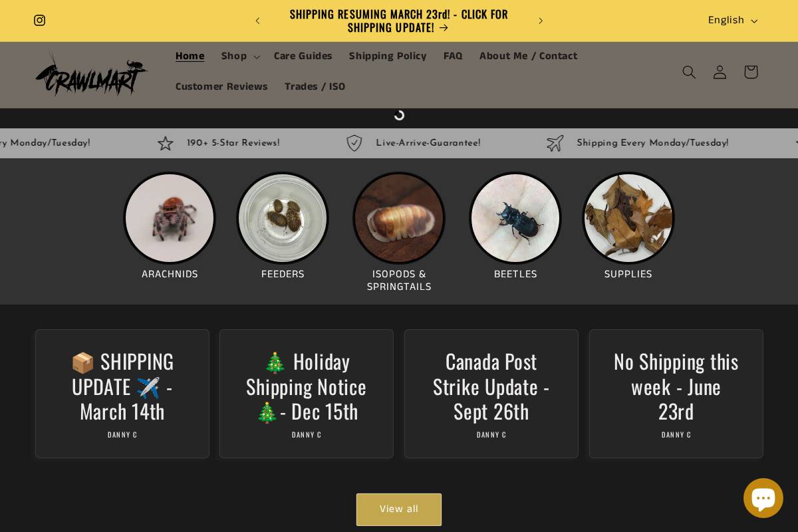Screen dimensions: 798x532
Task: Show the previous announcement with the left arrow
Action: pyautogui.click(x=257, y=21)
